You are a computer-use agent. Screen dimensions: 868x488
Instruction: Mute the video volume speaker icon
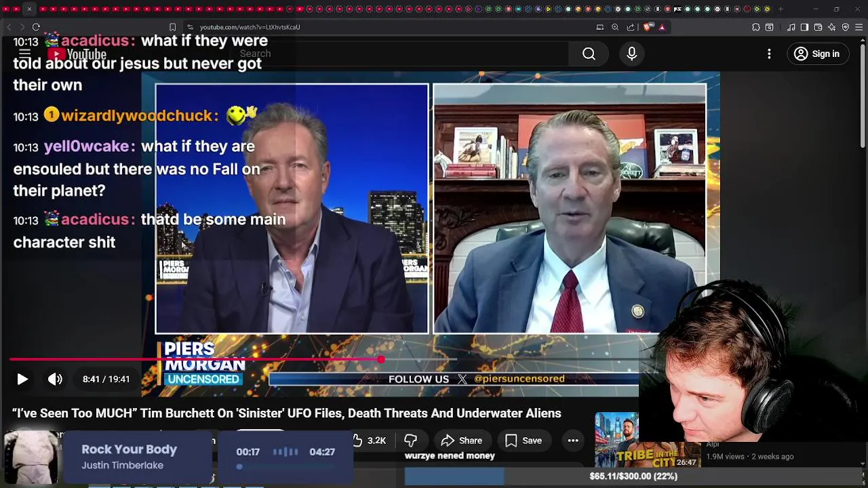[x=55, y=380]
